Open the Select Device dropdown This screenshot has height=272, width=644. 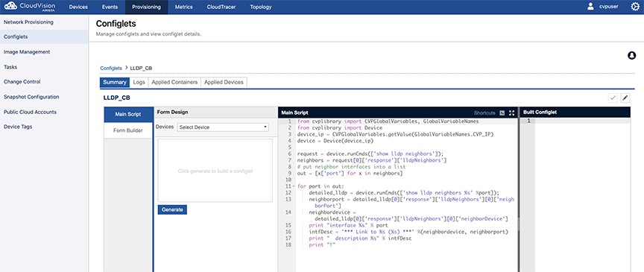pyautogui.click(x=223, y=127)
